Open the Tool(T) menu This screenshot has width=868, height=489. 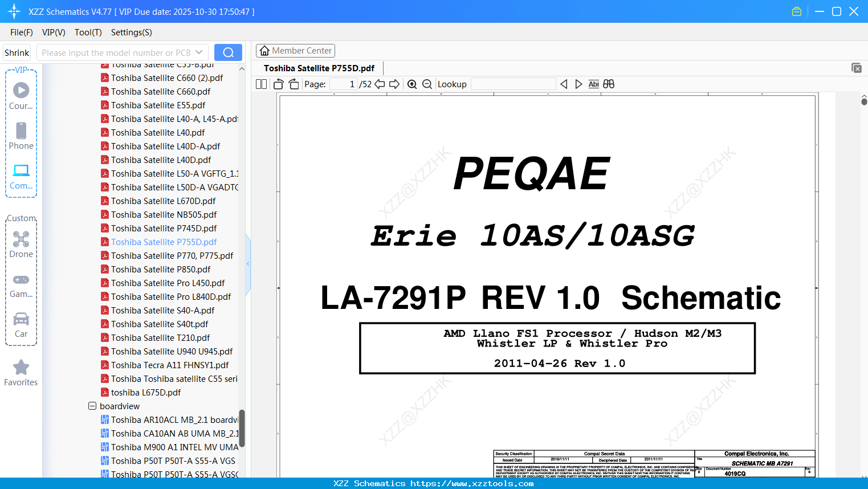[88, 32]
